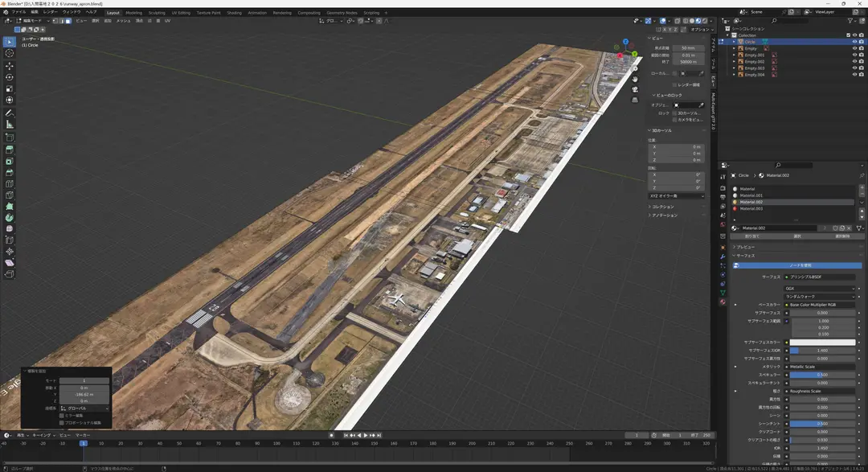Hide Empty.004 using its eye icon
This screenshot has height=472, width=868.
point(854,75)
